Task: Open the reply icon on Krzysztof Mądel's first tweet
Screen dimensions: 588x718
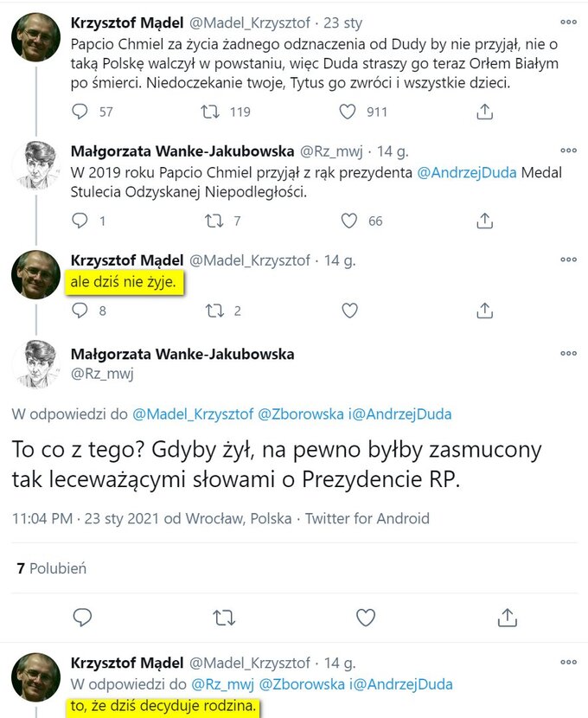Action: pyautogui.click(x=80, y=112)
